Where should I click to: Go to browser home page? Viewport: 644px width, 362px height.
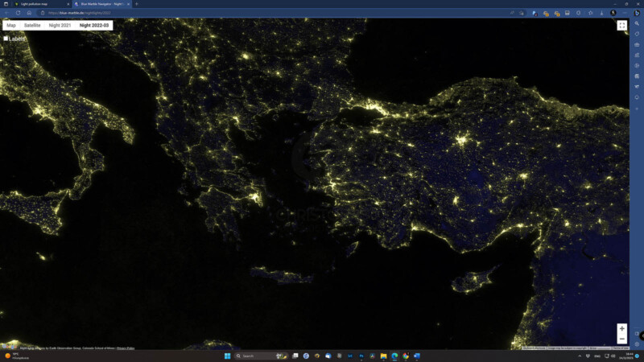click(x=29, y=13)
